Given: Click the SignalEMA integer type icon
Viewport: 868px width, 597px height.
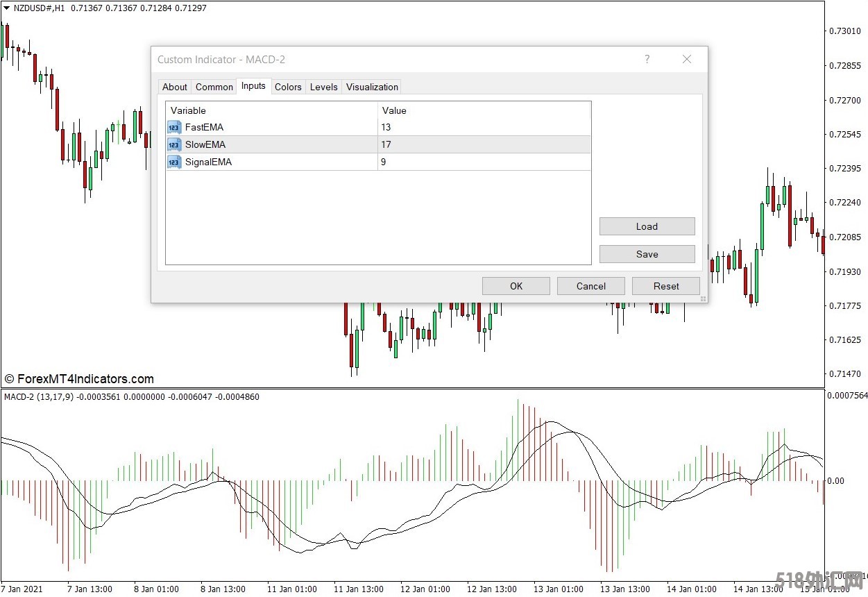Looking at the screenshot, I should tap(174, 162).
